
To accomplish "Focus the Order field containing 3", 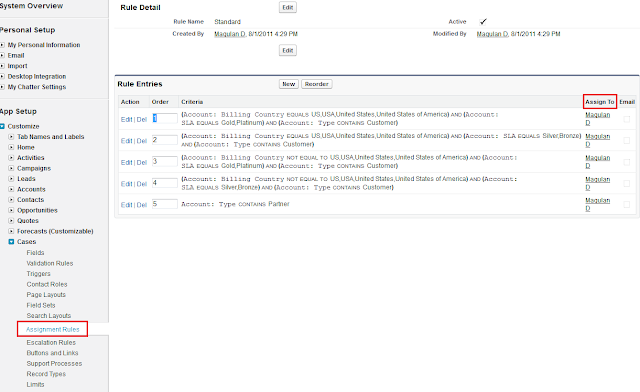I will pyautogui.click(x=164, y=161).
